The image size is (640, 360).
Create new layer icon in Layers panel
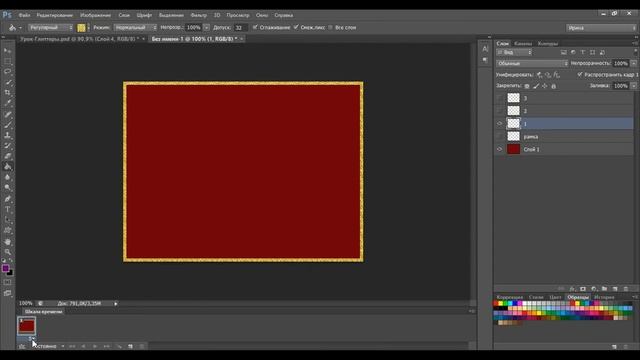(615, 289)
